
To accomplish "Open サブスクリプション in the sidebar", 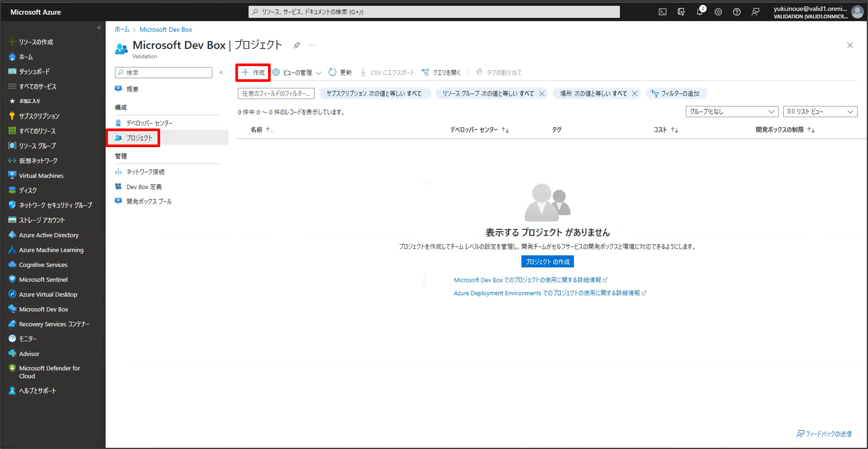I will click(39, 116).
